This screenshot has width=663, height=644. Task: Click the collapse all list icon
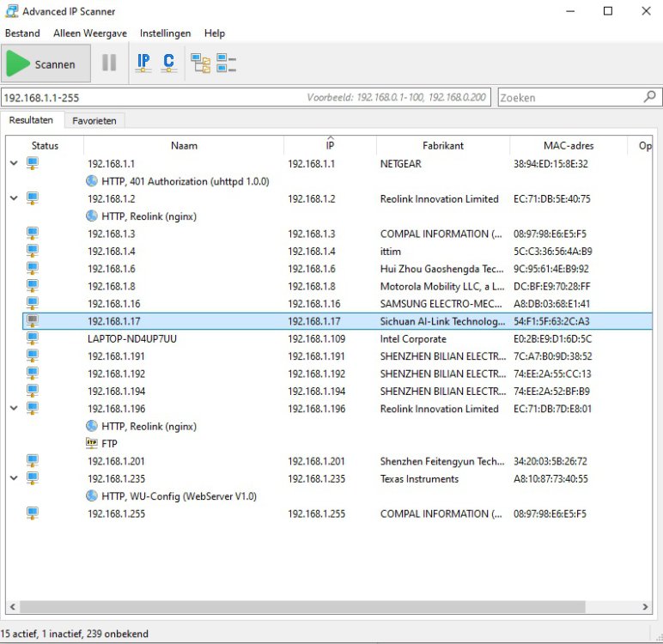[226, 63]
